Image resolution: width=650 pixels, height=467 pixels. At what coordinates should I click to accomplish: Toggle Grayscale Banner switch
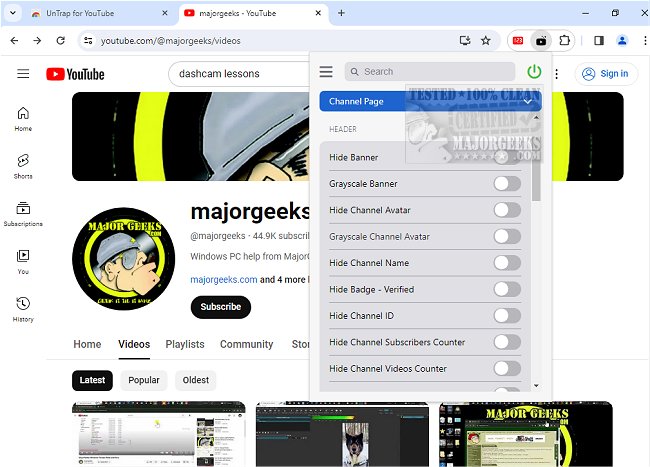(x=507, y=184)
